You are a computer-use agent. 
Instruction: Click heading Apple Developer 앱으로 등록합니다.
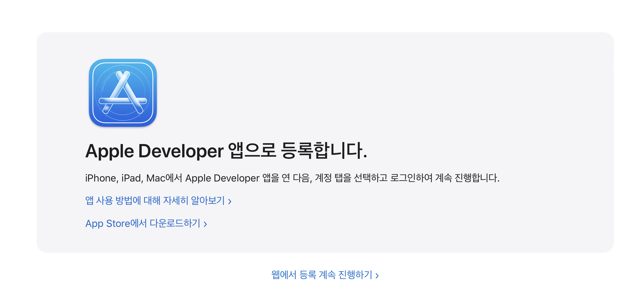click(x=226, y=151)
